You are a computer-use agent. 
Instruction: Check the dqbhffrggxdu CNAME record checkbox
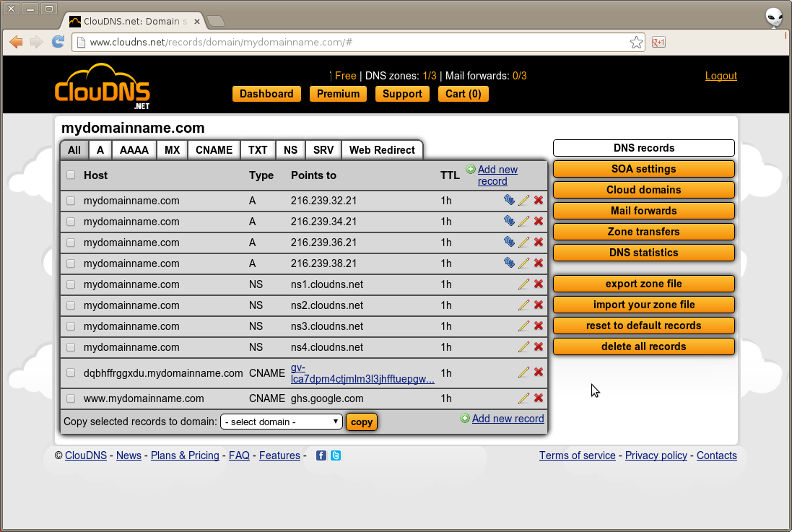(71, 373)
